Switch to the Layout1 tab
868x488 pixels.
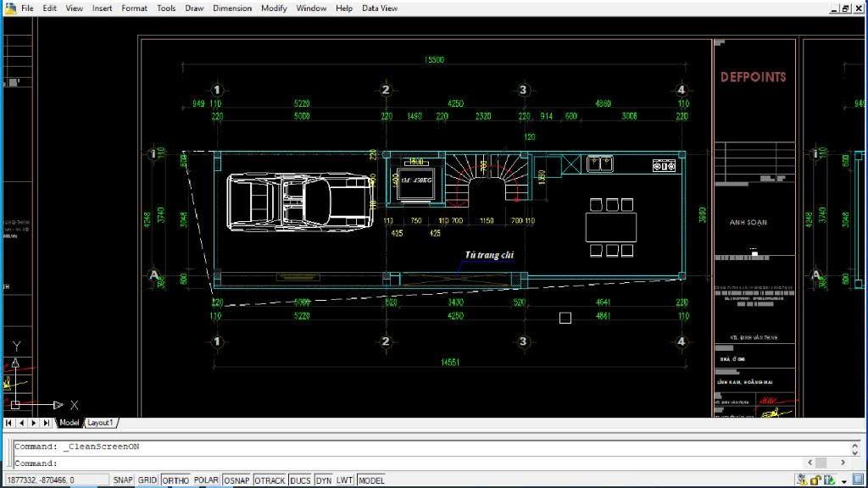click(100, 422)
